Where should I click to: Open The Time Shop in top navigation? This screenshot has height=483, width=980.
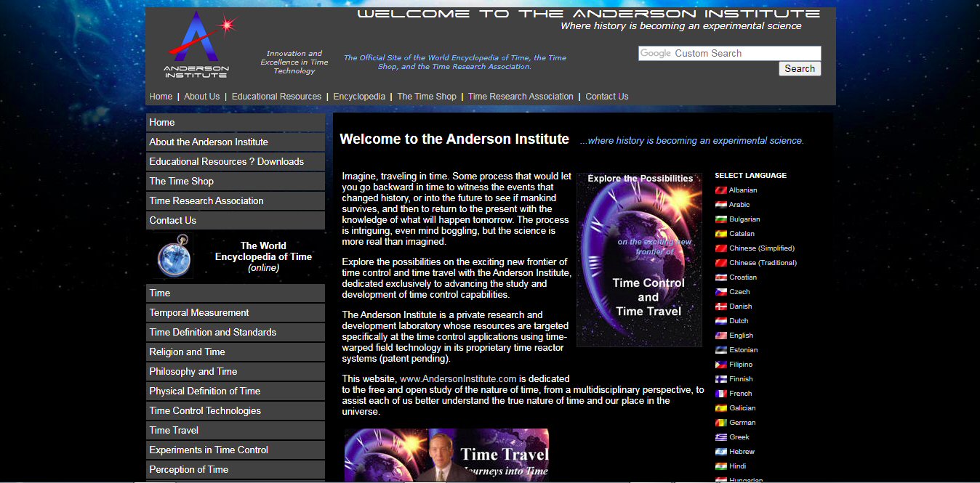point(427,97)
